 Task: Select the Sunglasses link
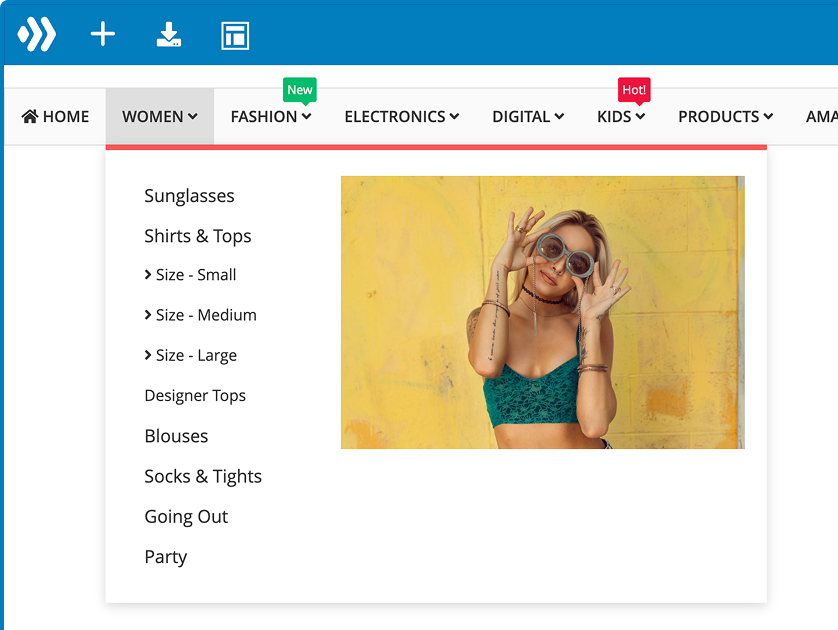click(x=189, y=196)
